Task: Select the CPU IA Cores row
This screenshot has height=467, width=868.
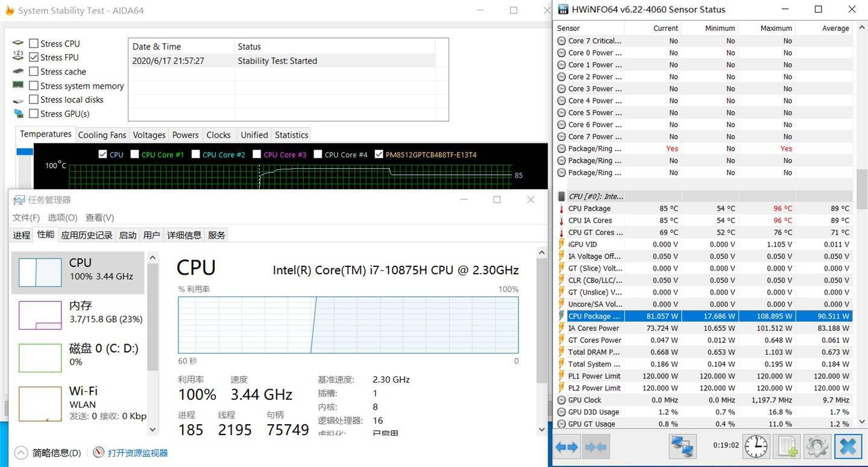Action: (703, 221)
